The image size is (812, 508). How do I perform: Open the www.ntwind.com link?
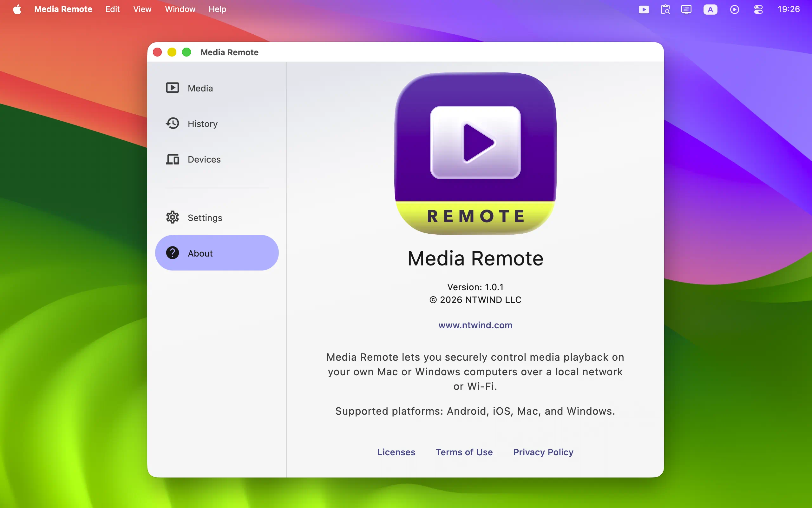475,325
